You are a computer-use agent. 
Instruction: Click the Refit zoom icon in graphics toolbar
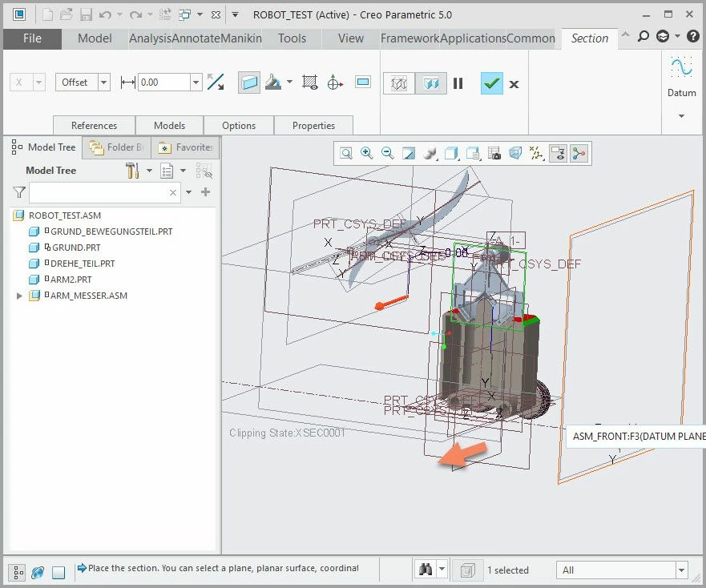point(346,154)
